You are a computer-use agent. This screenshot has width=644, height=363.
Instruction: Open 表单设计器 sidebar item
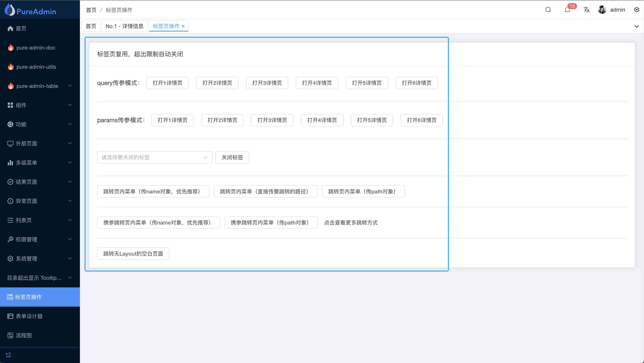tap(29, 316)
